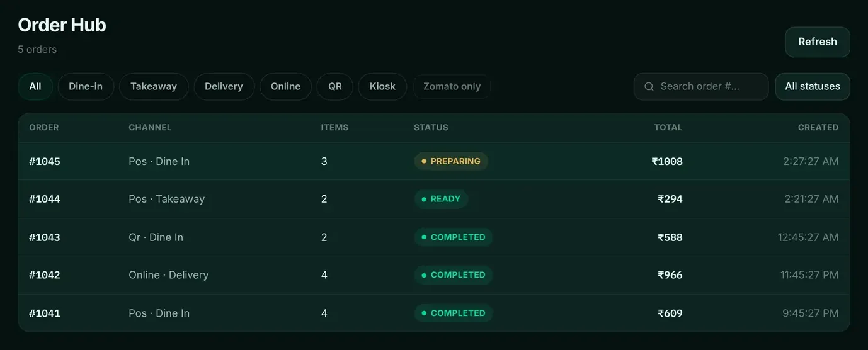Click the ITEMS column header
Image resolution: width=868 pixels, height=350 pixels.
coord(334,128)
